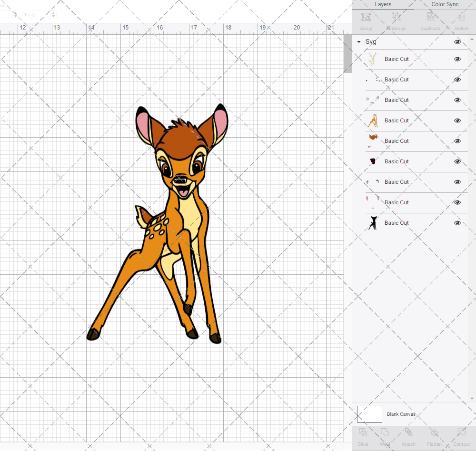This screenshot has height=451, width=476.
Task: Toggle visibility of the brown eye-arcs Basic Cut layer
Action: click(457, 182)
